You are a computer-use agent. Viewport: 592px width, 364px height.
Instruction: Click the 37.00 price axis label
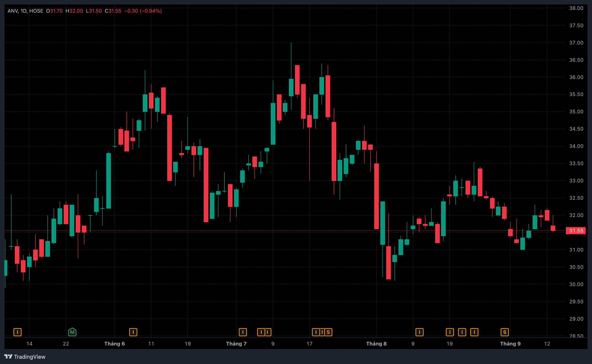click(x=576, y=43)
